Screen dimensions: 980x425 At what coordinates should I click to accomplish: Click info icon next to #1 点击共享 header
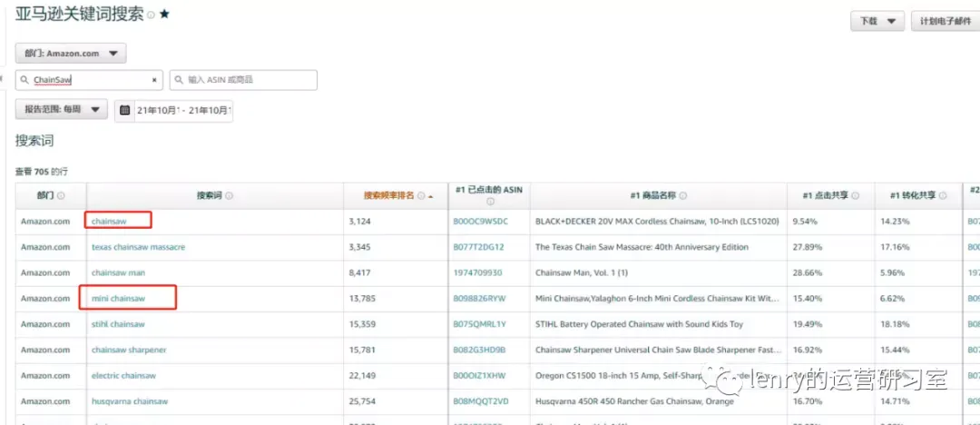(x=855, y=196)
